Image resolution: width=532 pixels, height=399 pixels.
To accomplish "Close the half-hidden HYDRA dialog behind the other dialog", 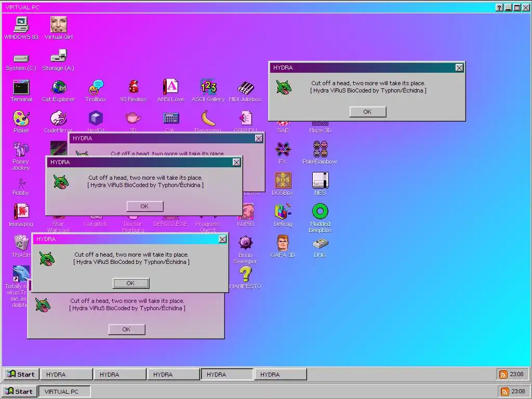I will [259, 138].
